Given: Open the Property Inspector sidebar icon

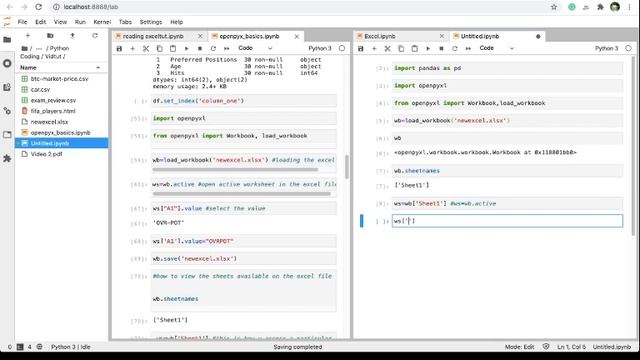Looking at the screenshot, I should 7,111.
